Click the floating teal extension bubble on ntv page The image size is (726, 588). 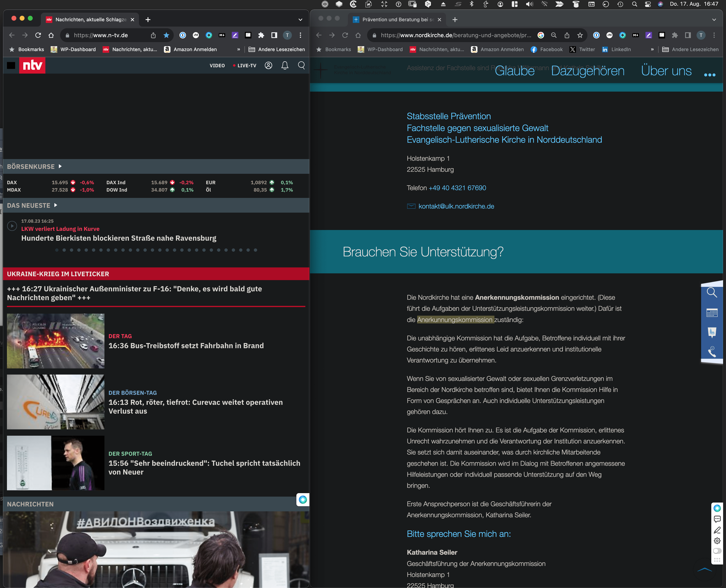click(303, 499)
